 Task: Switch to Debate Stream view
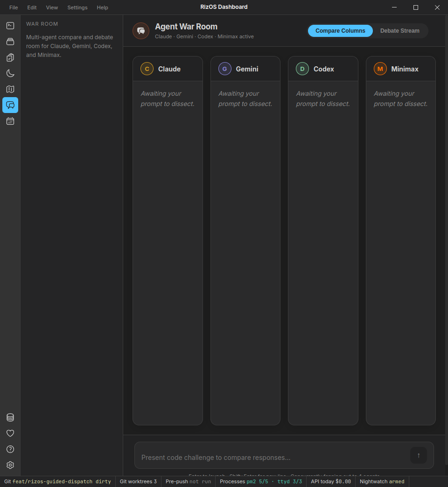[x=399, y=31]
